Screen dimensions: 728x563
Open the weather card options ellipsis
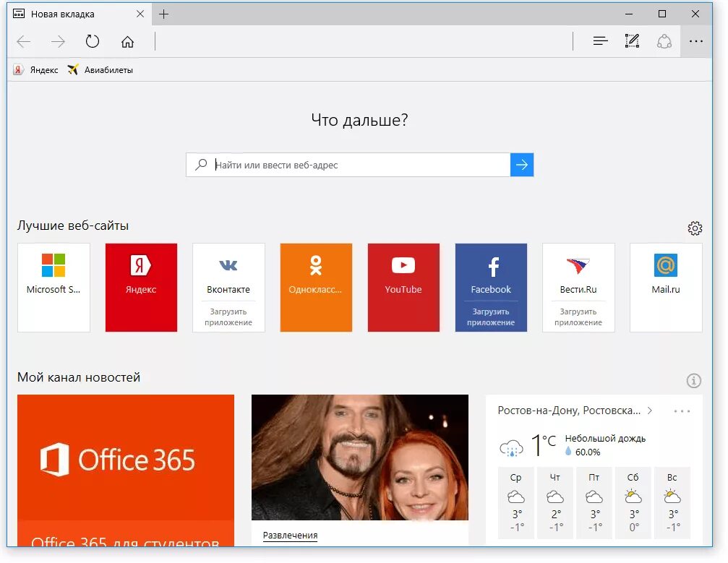tap(682, 411)
